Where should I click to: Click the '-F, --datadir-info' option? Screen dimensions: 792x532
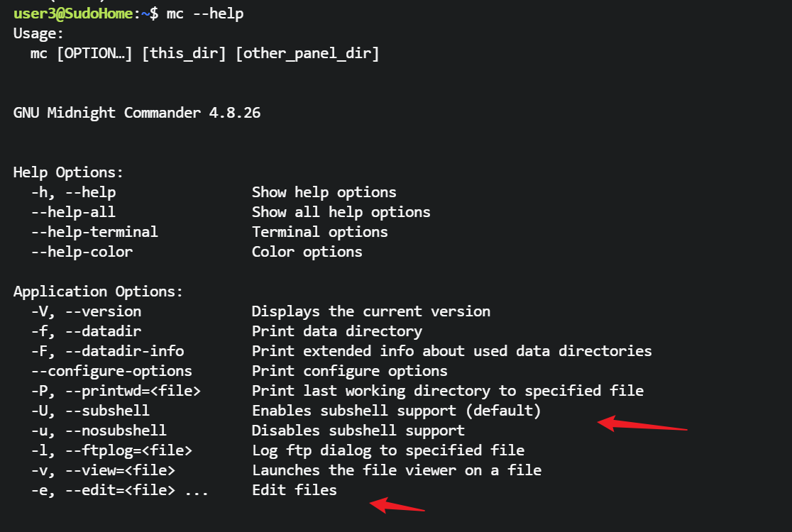107,351
